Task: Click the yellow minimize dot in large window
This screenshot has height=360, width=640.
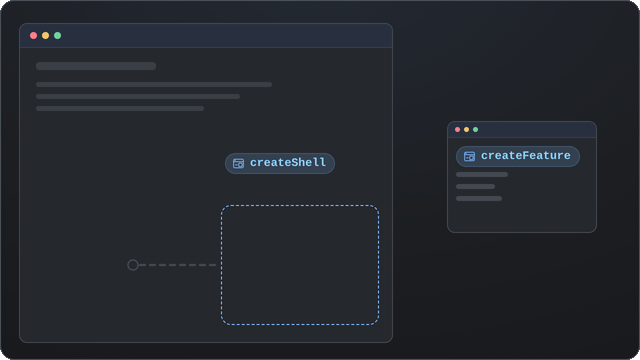Action: [46, 36]
